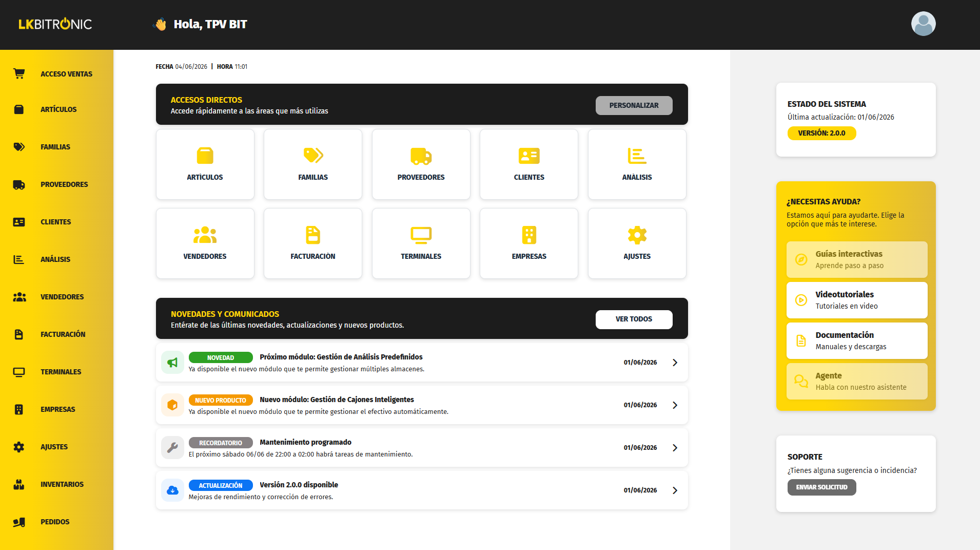Screen dimensions: 980x550
Task: Click the Análisis chart icon in sidebar
Action: point(19,259)
